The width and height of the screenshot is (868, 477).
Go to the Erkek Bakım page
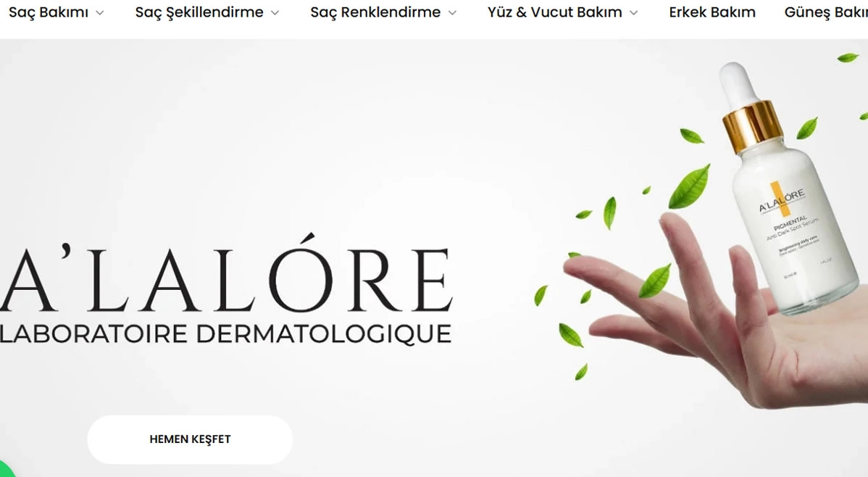coord(712,12)
